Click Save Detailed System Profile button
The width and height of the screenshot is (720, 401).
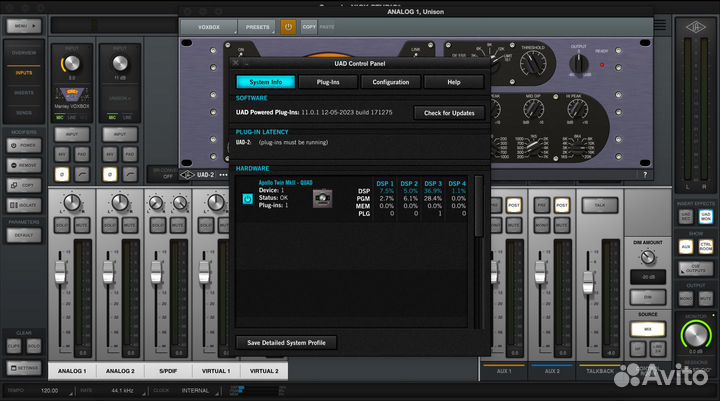click(286, 343)
